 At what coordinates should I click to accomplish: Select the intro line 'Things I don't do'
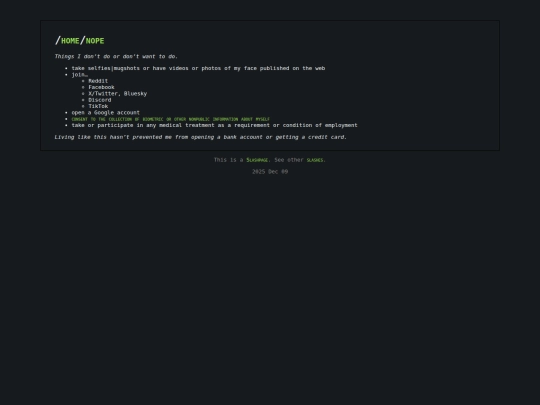click(x=116, y=56)
